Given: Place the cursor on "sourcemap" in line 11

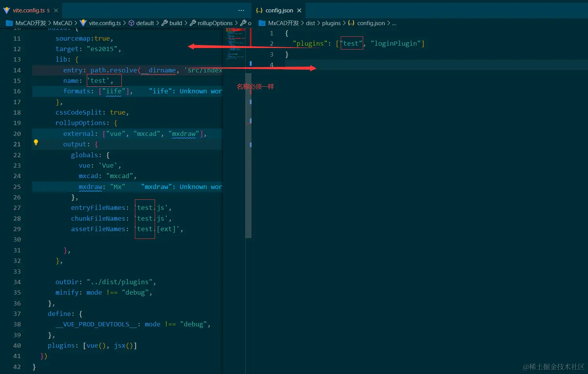Looking at the screenshot, I should click(x=73, y=38).
